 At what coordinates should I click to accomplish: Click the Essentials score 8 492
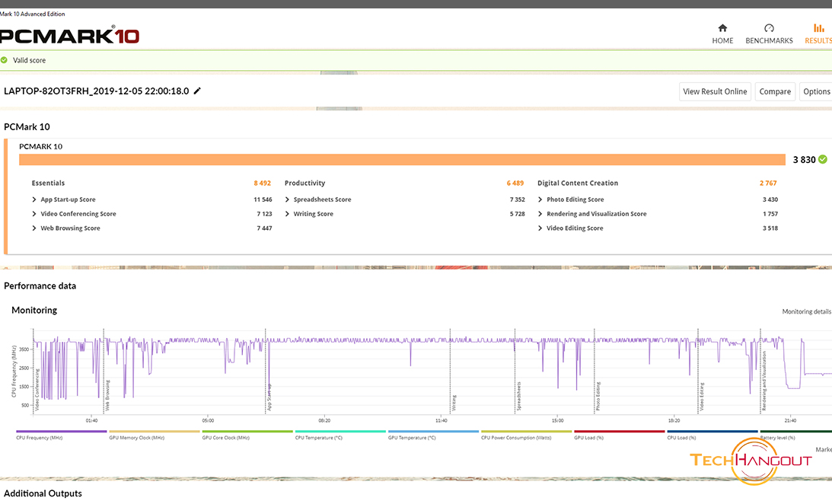point(262,183)
